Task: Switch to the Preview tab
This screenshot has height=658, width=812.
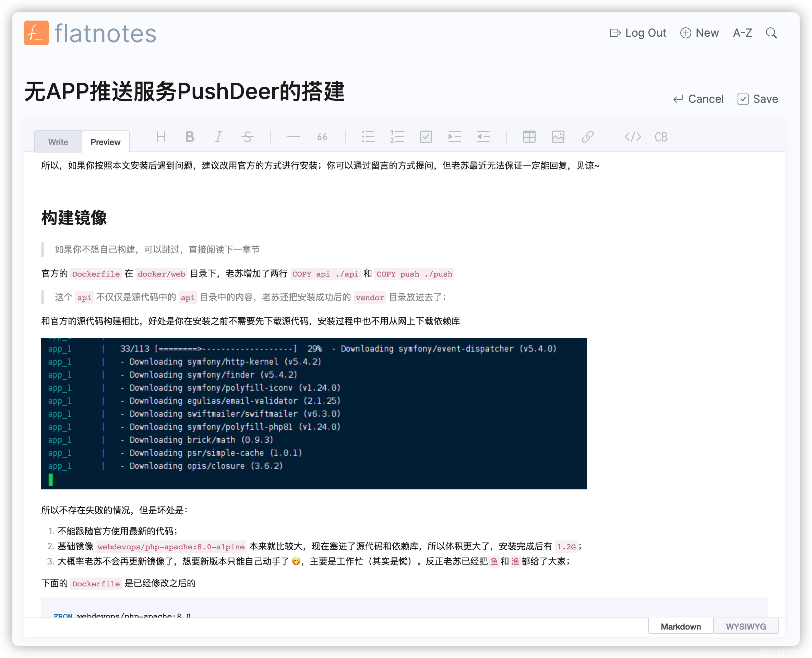Action: click(106, 142)
